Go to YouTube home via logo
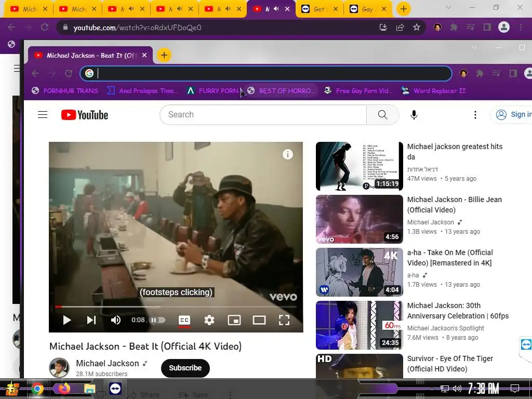Image resolution: width=532 pixels, height=399 pixels. (x=85, y=115)
